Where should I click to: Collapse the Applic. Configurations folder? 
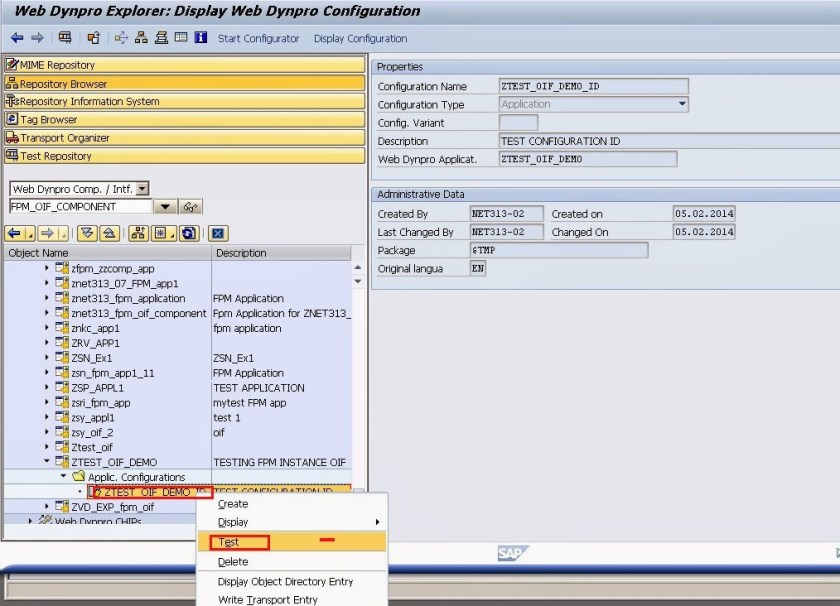point(65,477)
